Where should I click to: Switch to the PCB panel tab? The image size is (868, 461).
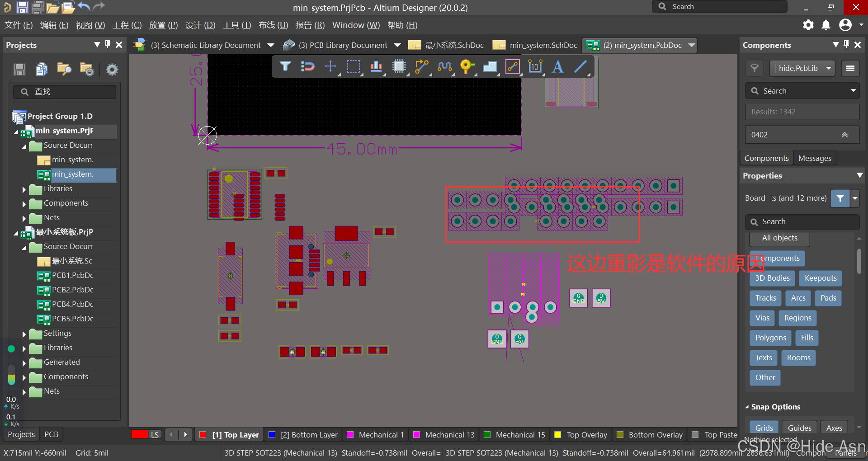pyautogui.click(x=51, y=434)
